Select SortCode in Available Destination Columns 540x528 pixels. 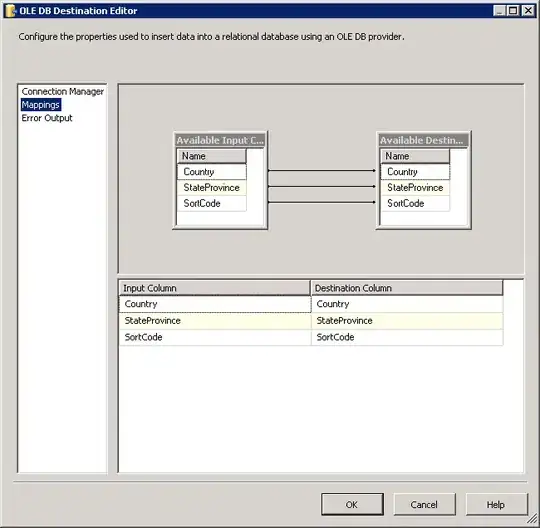pos(415,203)
